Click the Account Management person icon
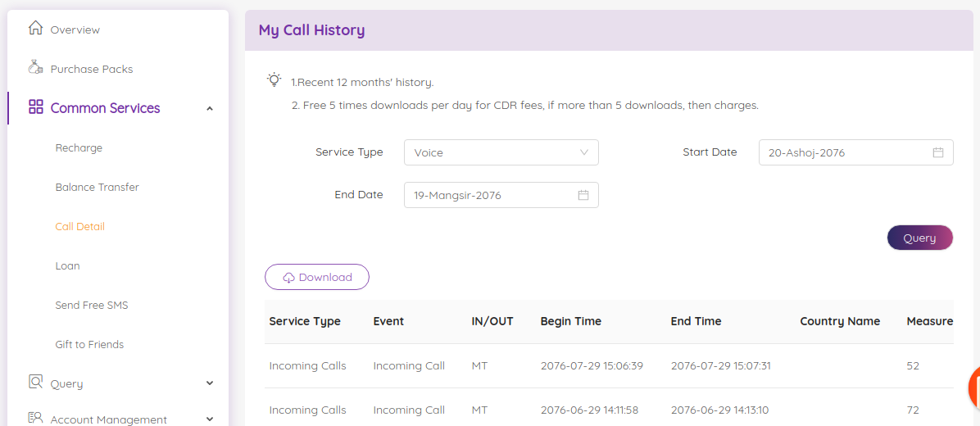Viewport: 980px width, 426px height. tap(35, 417)
